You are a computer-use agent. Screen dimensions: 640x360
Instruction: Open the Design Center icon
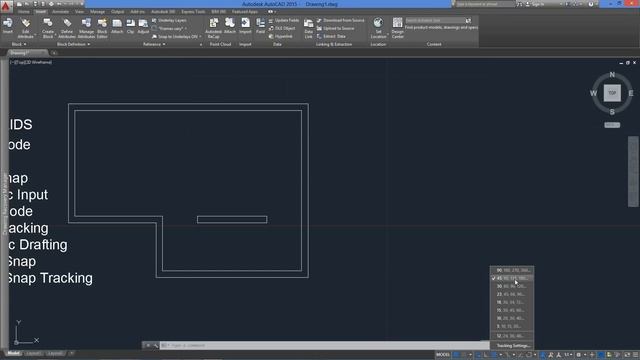pos(398,28)
